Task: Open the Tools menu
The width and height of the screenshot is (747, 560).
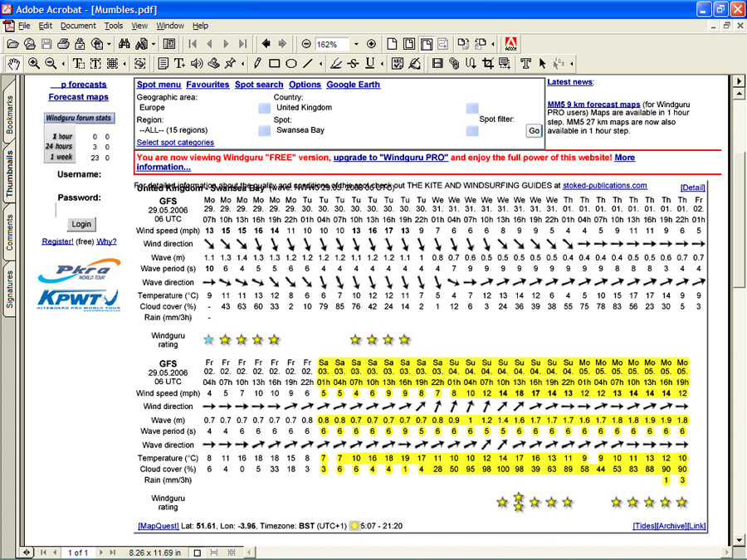Action: 114,26
